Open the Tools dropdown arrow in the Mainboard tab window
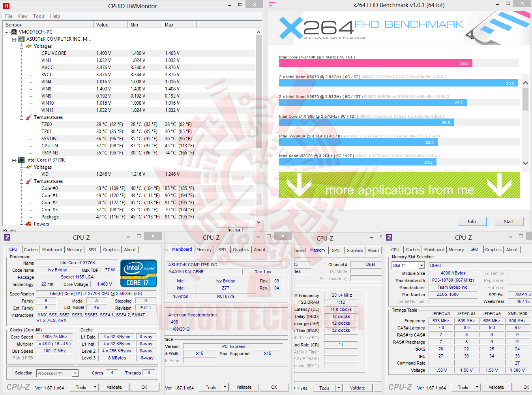Screen dimensions: 532x395 click(225, 387)
